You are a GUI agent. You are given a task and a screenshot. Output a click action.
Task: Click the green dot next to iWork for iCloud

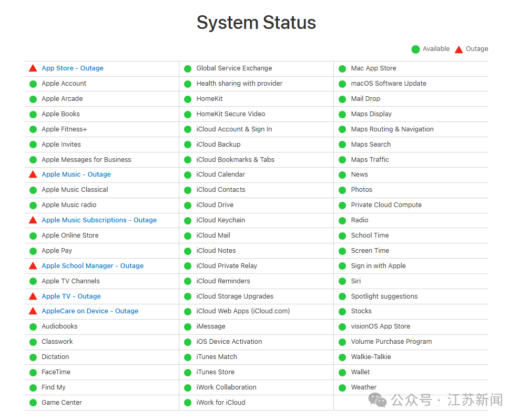(x=188, y=403)
